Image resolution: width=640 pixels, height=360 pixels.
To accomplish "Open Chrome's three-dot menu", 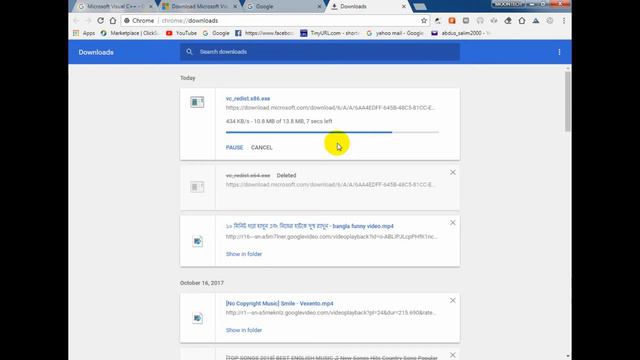I will 564,20.
